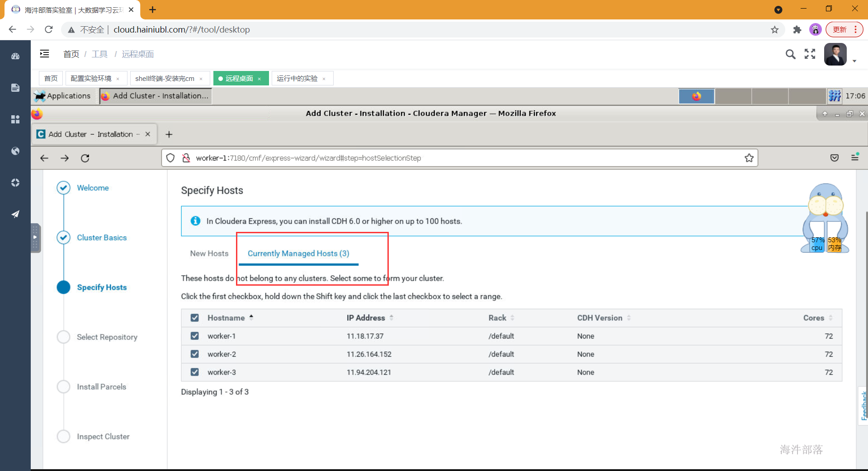Click Firefox back arrow in remote desktop
Viewport: 868px width, 471px height.
point(44,158)
